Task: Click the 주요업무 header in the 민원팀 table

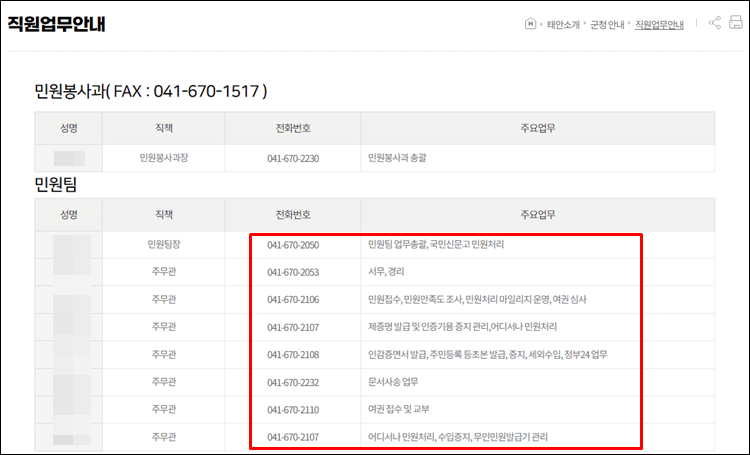Action: tap(538, 215)
